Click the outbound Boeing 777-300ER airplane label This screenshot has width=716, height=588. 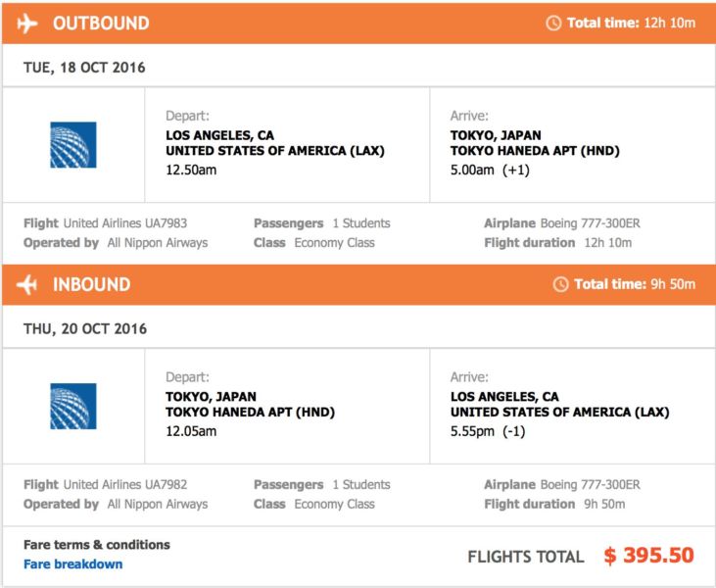(x=589, y=223)
